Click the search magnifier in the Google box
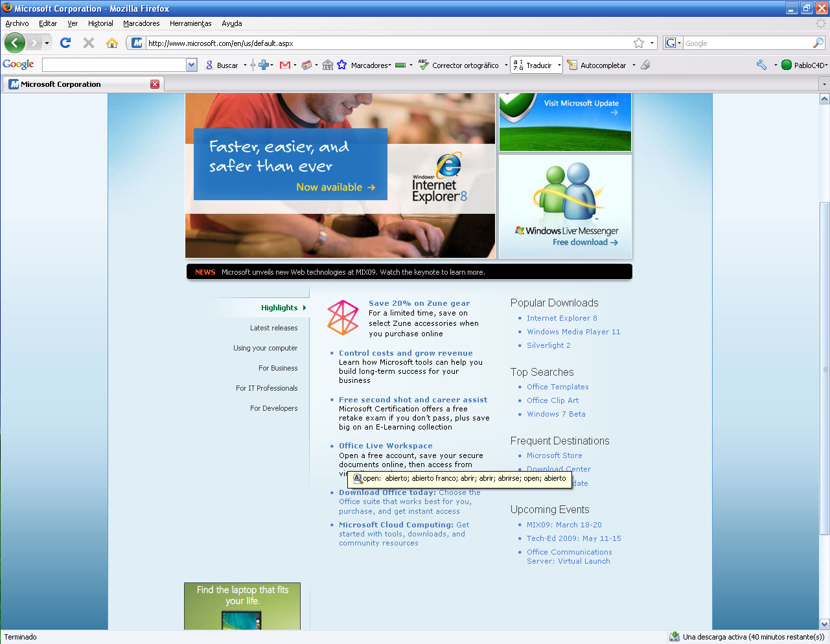The height and width of the screenshot is (644, 830). point(818,43)
